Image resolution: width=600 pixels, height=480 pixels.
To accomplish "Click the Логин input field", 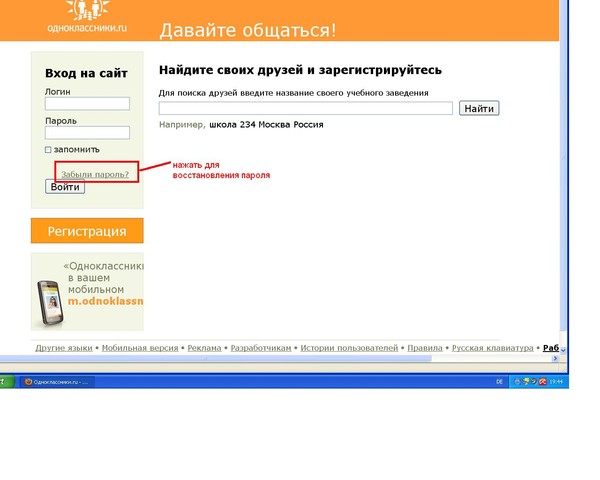I will click(x=87, y=104).
